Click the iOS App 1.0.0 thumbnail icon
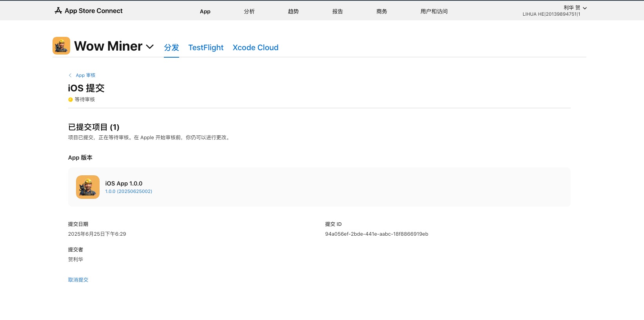The width and height of the screenshot is (644, 320). [88, 187]
